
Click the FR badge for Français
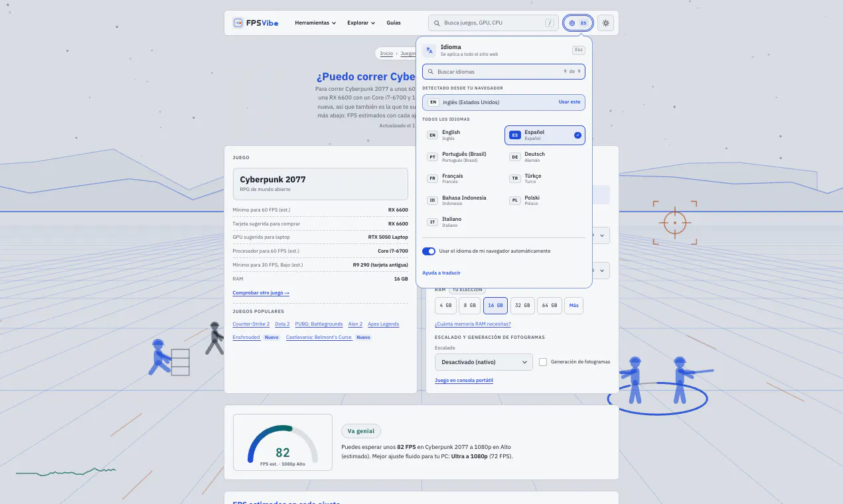tap(432, 179)
